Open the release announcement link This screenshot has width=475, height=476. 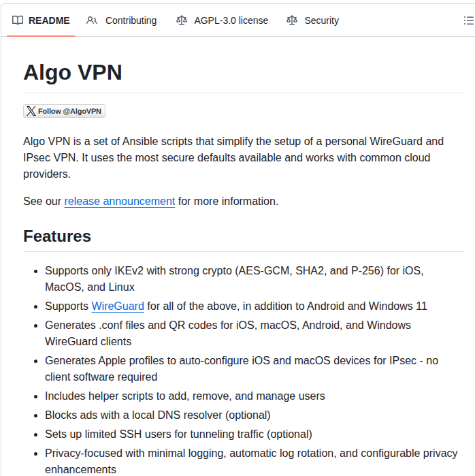tap(119, 201)
